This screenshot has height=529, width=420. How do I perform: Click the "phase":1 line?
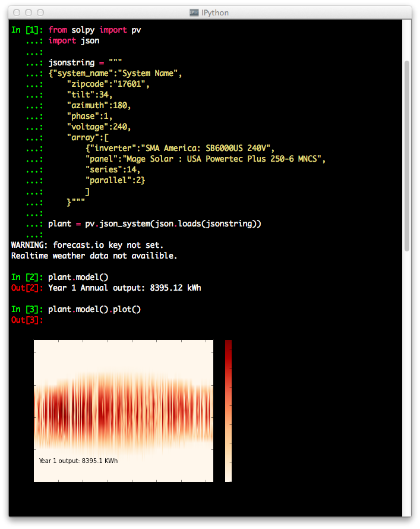pos(89,116)
